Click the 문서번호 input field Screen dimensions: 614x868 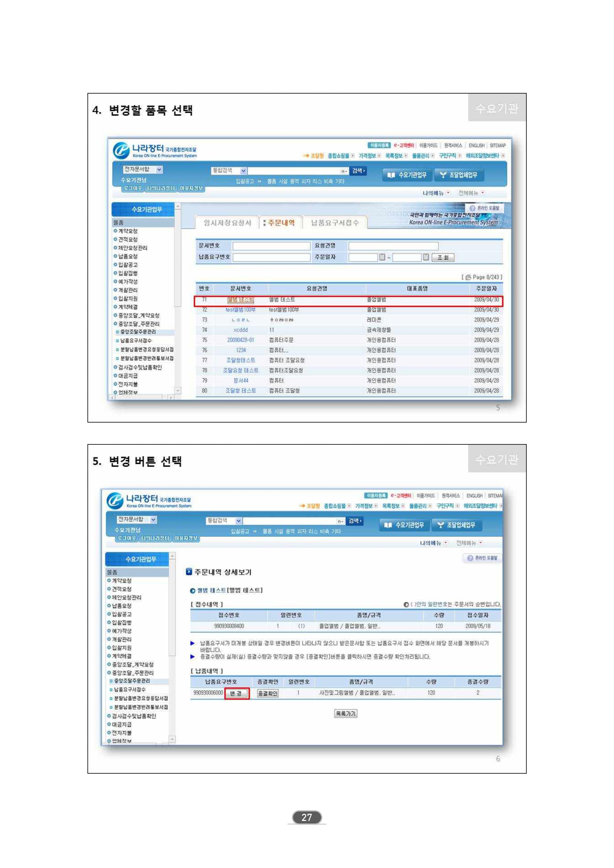coord(271,246)
